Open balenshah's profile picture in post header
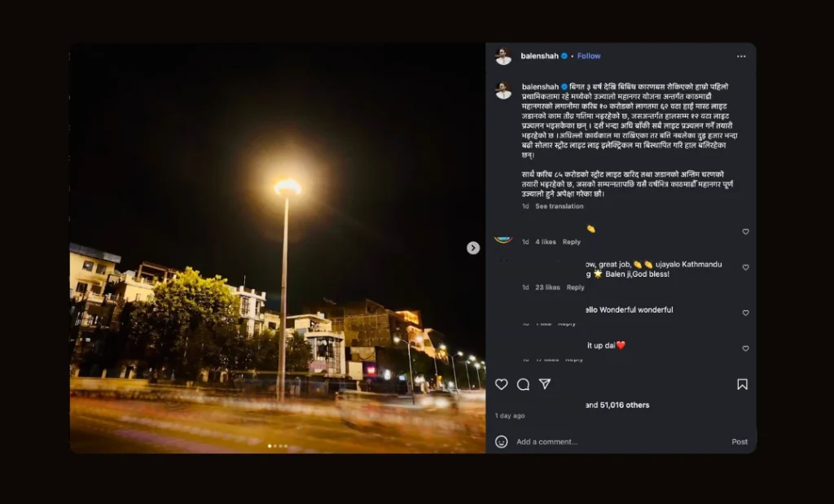The width and height of the screenshot is (834, 504). click(x=503, y=56)
